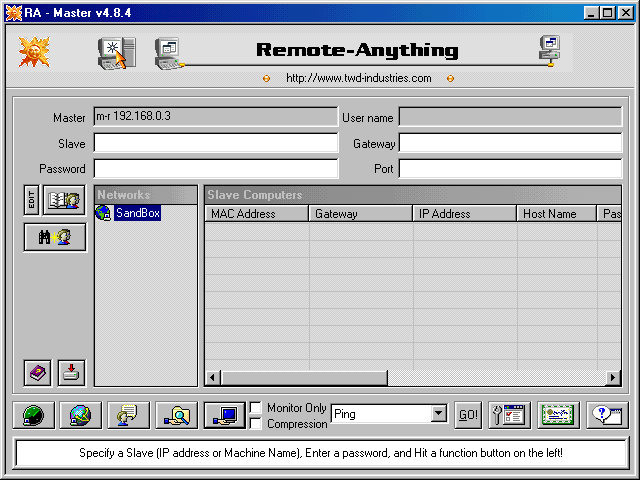Image resolution: width=640 pixels, height=480 pixels.
Task: Click the folder magnifier file search button
Action: coord(177,415)
